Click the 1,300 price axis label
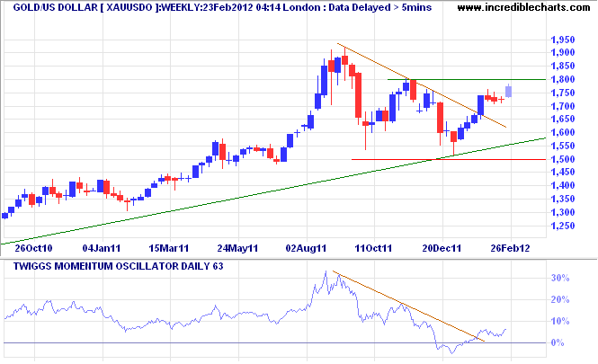598x364 pixels. point(563,212)
